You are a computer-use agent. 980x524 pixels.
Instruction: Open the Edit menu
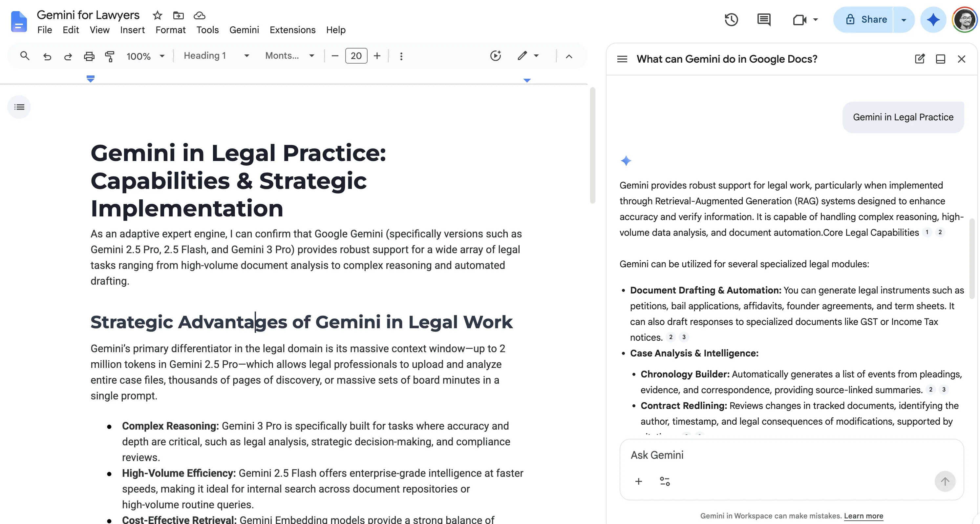[x=71, y=30]
